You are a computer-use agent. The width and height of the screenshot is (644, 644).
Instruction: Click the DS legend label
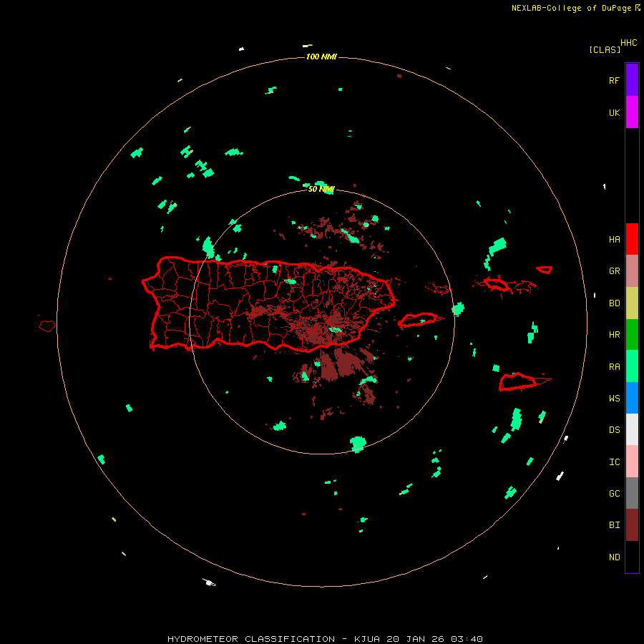coord(614,430)
